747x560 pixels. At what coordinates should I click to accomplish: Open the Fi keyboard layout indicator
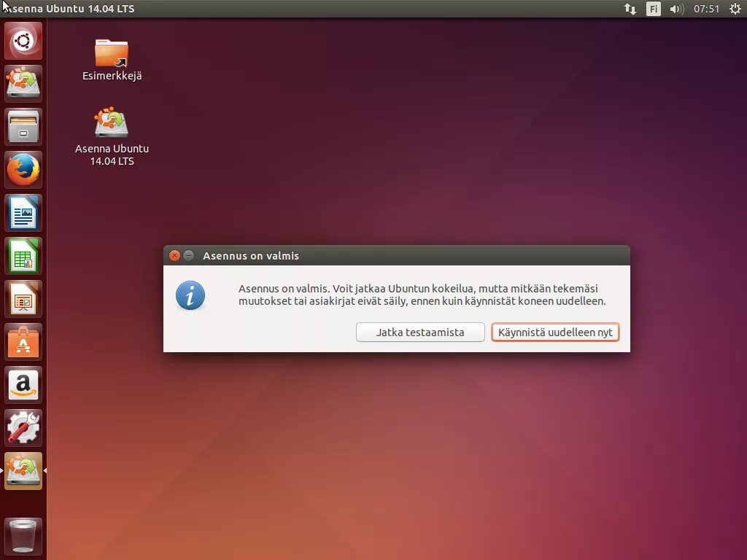coord(653,9)
